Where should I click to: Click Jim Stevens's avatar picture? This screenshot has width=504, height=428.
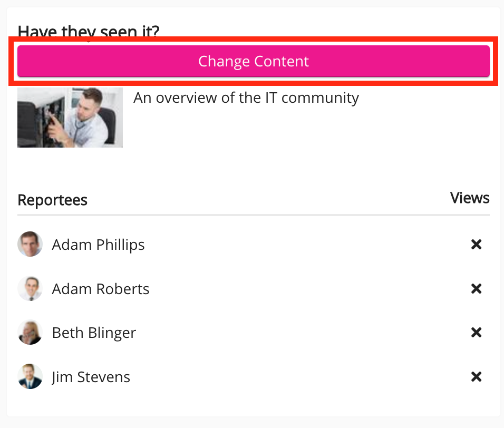(30, 377)
